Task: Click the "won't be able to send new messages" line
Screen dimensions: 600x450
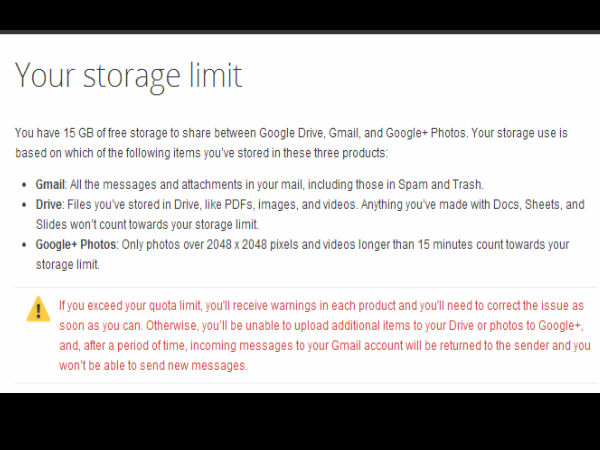Action: point(153,365)
